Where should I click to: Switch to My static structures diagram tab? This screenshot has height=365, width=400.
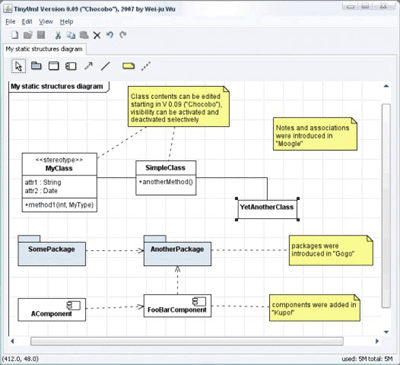click(x=44, y=49)
